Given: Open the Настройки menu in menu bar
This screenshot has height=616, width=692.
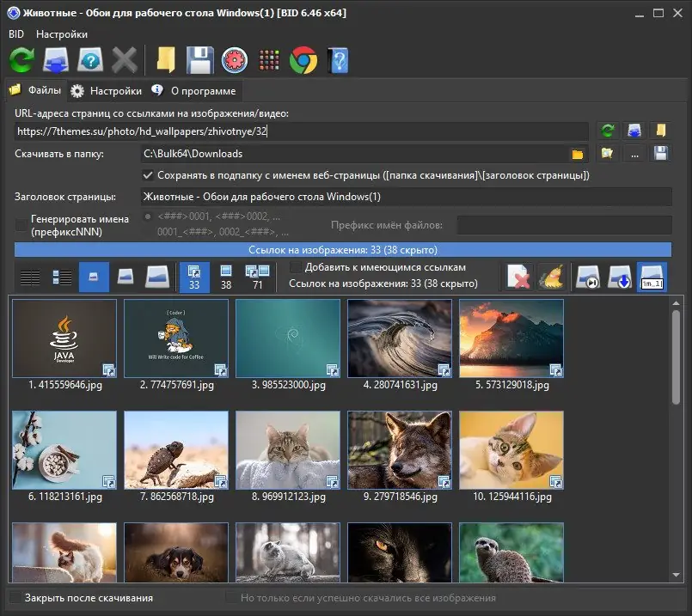Looking at the screenshot, I should (x=62, y=34).
